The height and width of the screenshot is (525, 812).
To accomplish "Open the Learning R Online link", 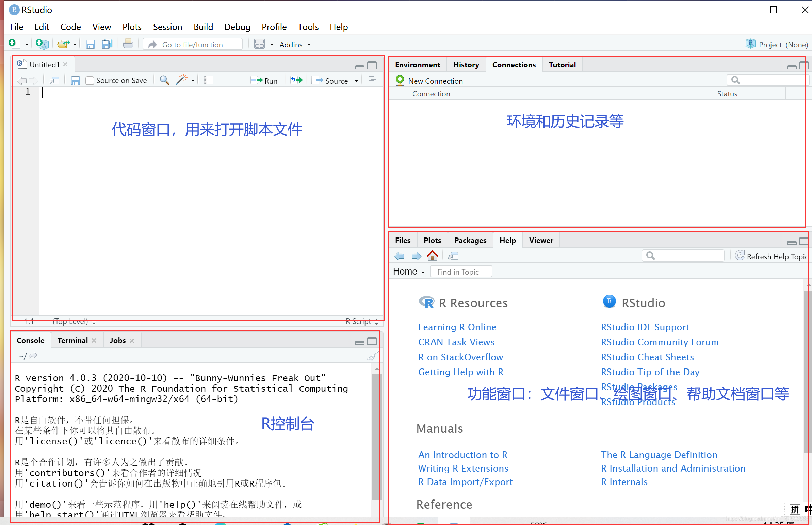I will (x=457, y=327).
